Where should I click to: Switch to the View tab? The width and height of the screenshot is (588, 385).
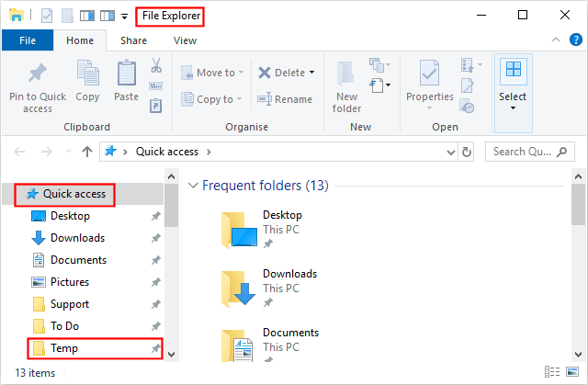tap(185, 40)
